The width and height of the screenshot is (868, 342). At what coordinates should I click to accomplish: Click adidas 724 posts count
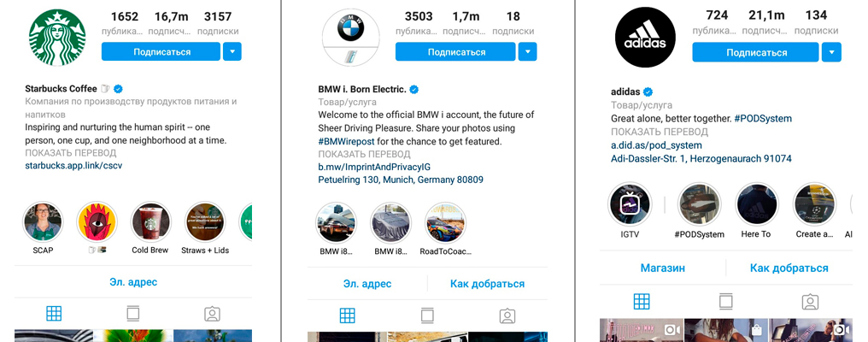point(717,22)
